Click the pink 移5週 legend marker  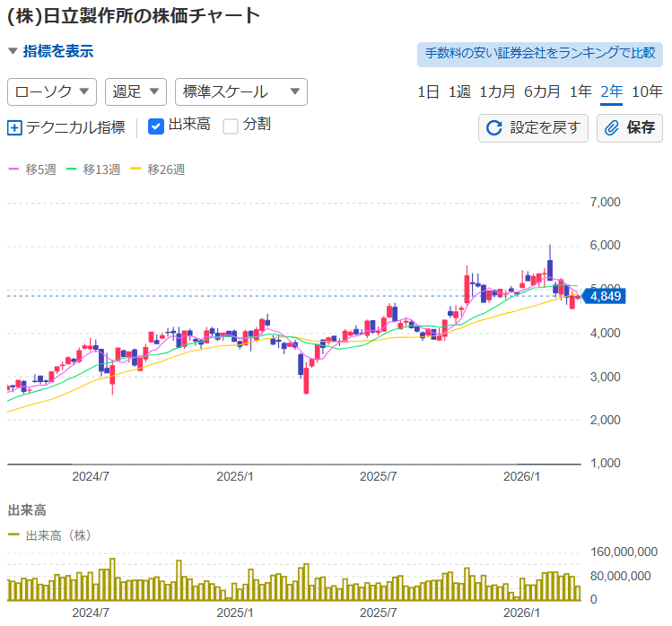(13, 169)
